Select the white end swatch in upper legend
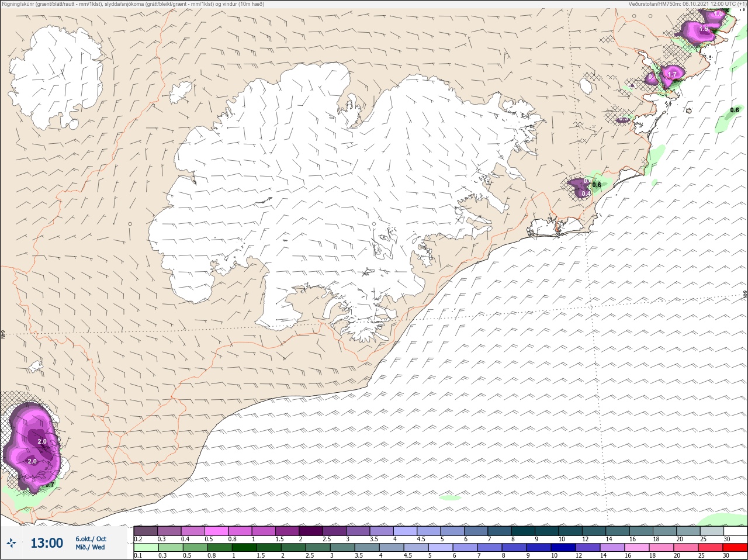This screenshot has height=560, width=748. click(735, 531)
